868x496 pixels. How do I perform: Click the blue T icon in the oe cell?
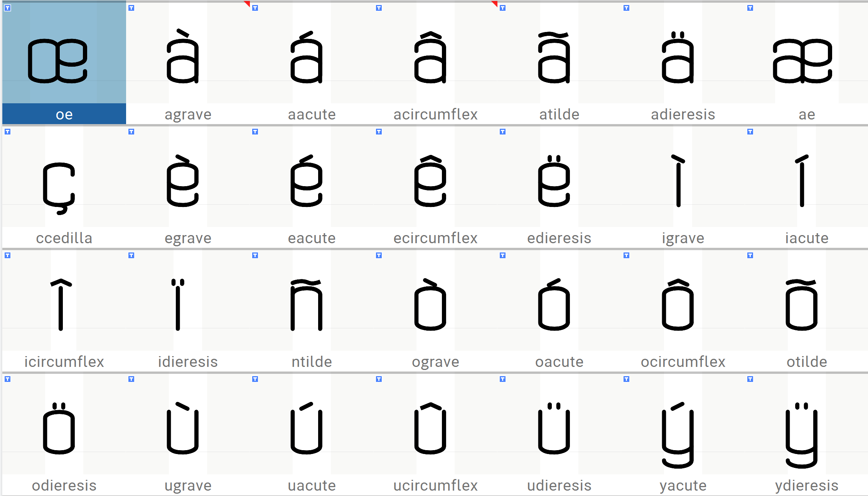pos(8,8)
